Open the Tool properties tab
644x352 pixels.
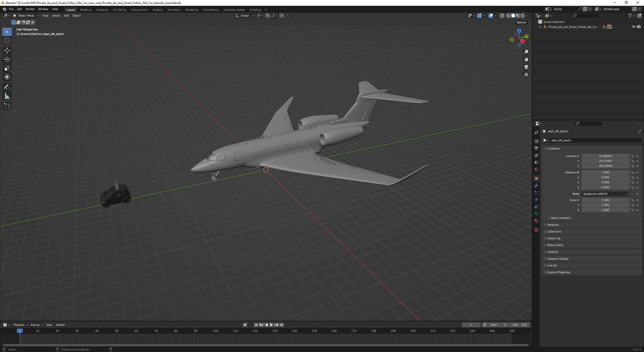point(536,132)
